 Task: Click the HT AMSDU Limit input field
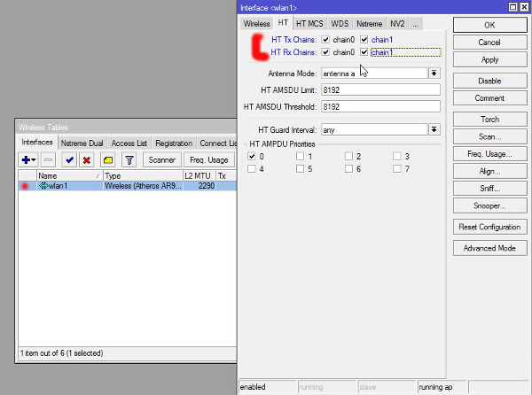click(380, 89)
